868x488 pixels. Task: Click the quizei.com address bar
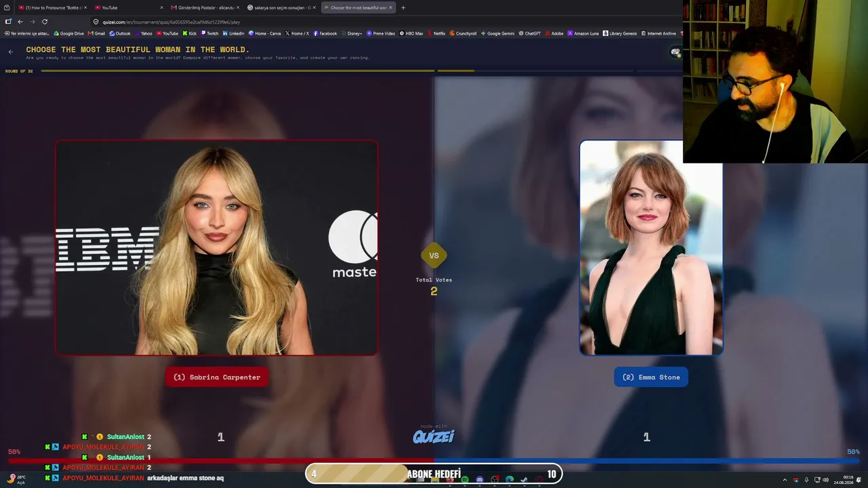[387, 22]
